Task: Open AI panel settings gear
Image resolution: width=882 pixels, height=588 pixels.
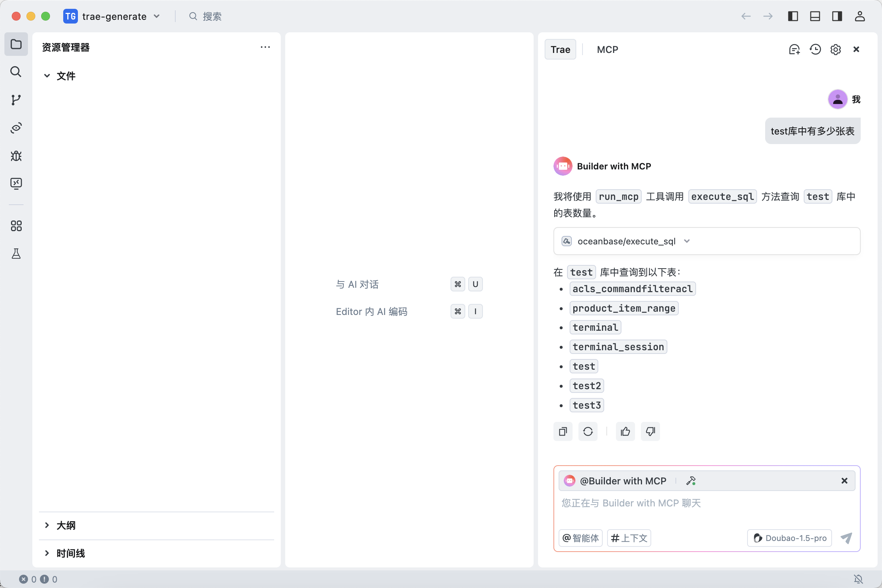Action: 835,50
